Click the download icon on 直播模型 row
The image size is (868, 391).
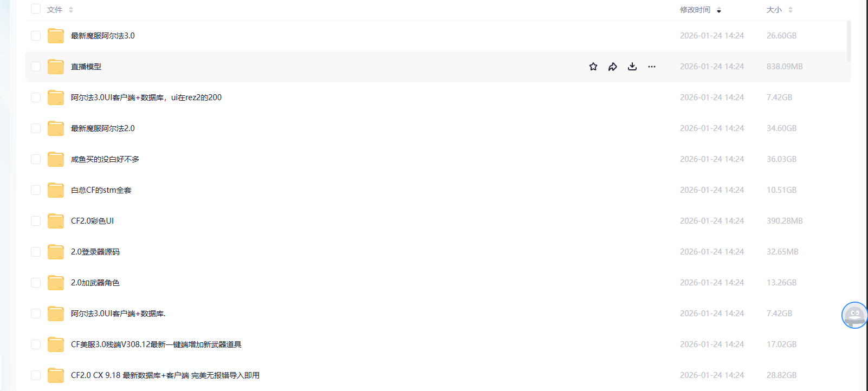632,67
